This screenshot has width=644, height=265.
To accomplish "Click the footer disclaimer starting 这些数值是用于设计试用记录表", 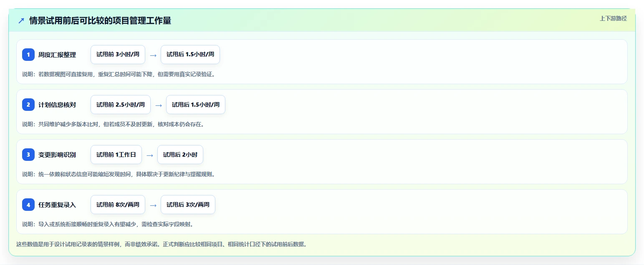I will pos(162,244).
